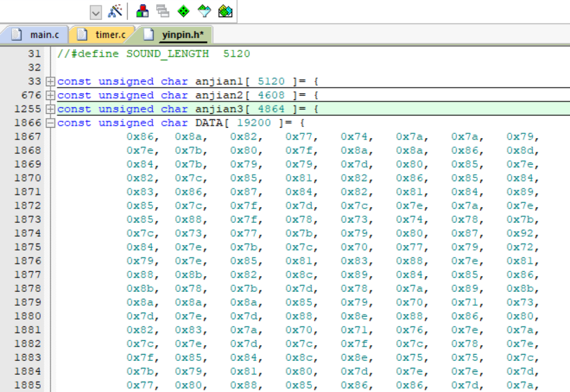Click the grayed Manage Multi-Project Workspace icon
570x392 pixels.
[163, 11]
